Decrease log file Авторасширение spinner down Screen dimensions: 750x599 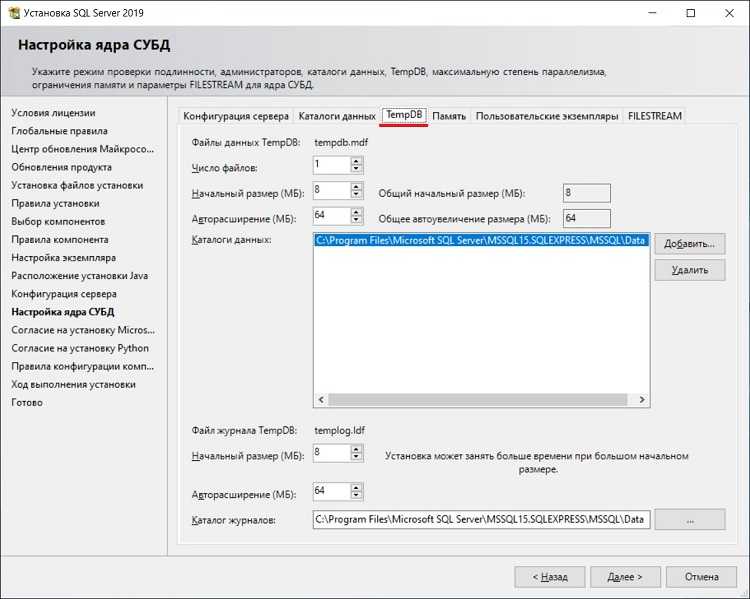pos(356,495)
